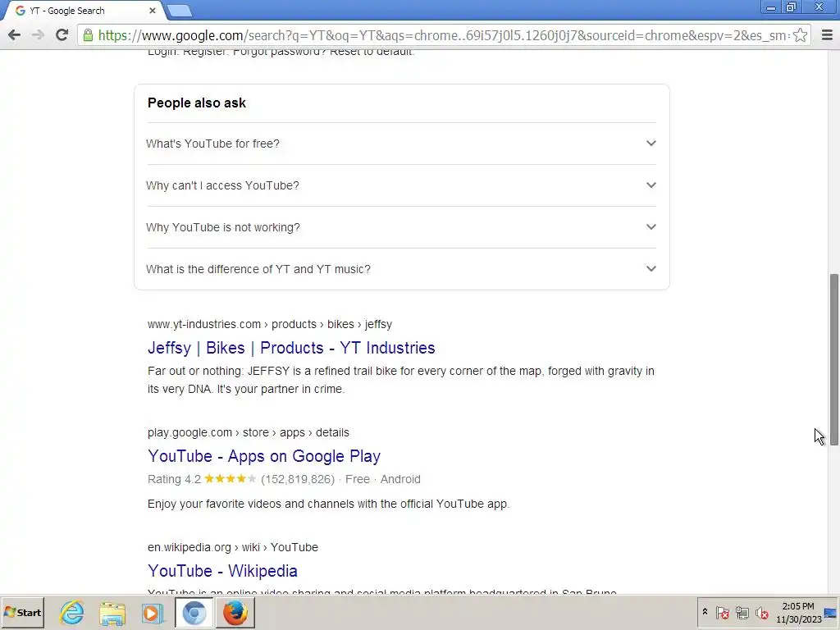Open a new tab next to YT tab
Image resolution: width=840 pixels, height=630 pixels.
180,10
